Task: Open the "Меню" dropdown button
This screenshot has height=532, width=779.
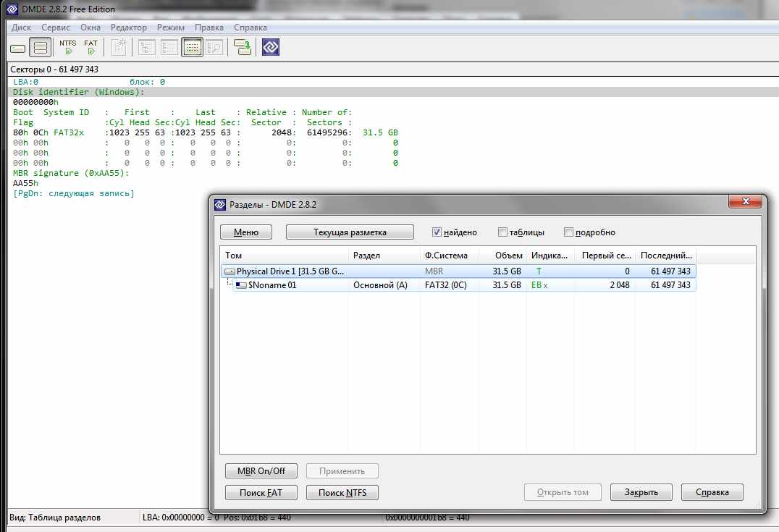Action: pos(246,232)
